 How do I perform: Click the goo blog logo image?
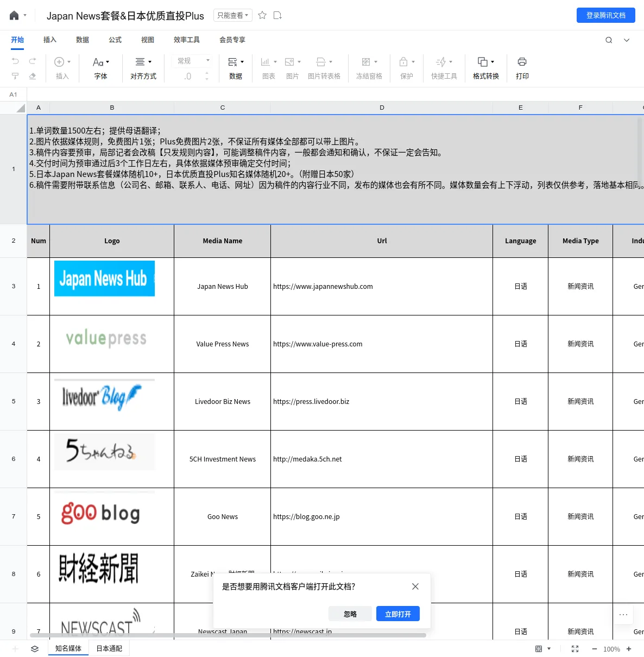pyautogui.click(x=100, y=513)
